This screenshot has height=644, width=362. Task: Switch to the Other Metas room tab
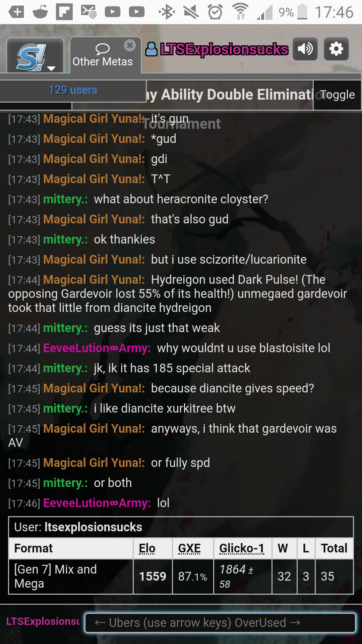pos(102,56)
